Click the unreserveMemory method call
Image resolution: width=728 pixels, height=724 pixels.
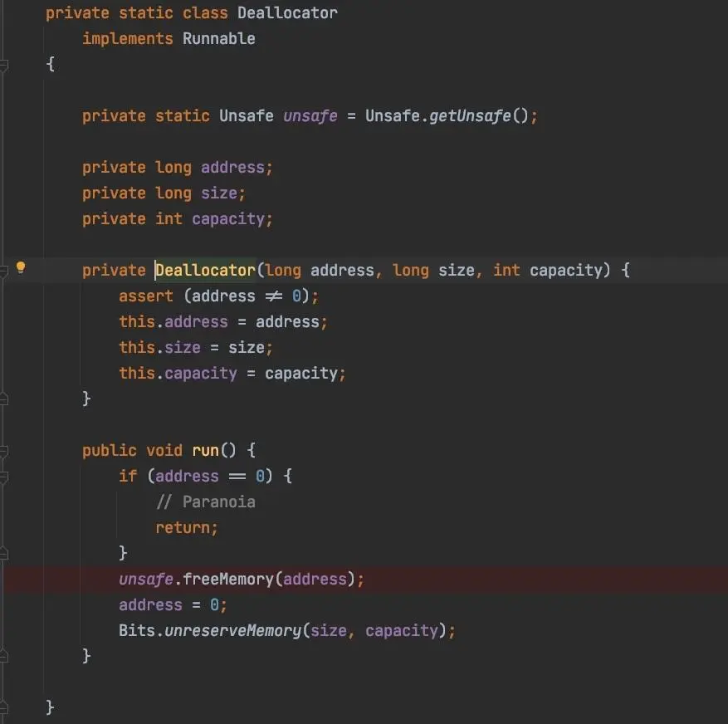coord(233,630)
